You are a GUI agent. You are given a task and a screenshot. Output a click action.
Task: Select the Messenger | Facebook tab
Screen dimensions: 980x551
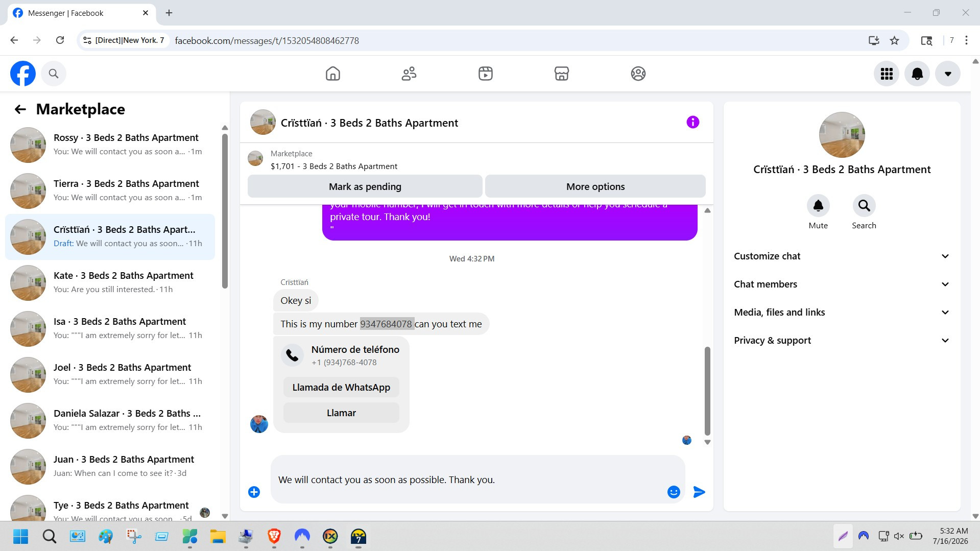click(x=81, y=13)
